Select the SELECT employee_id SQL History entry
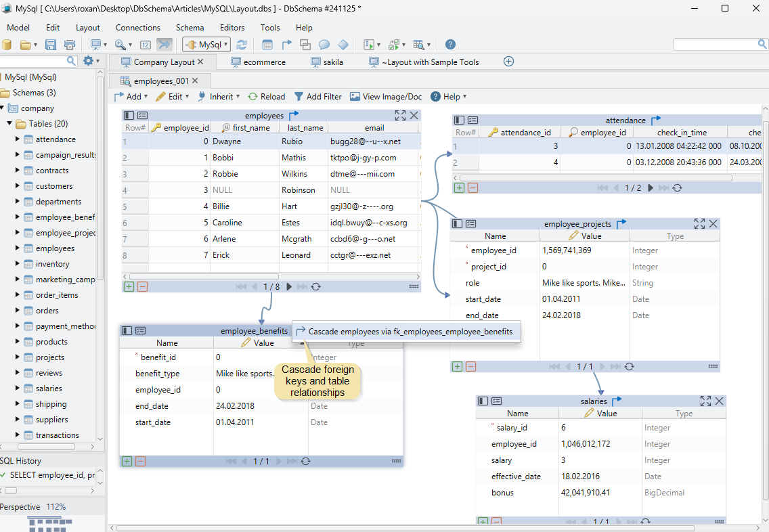 coord(48,475)
